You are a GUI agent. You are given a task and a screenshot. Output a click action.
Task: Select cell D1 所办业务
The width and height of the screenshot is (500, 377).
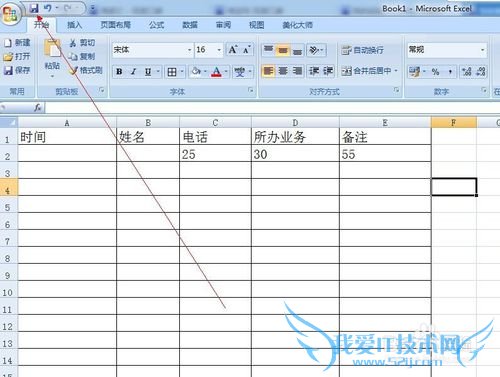pyautogui.click(x=295, y=137)
